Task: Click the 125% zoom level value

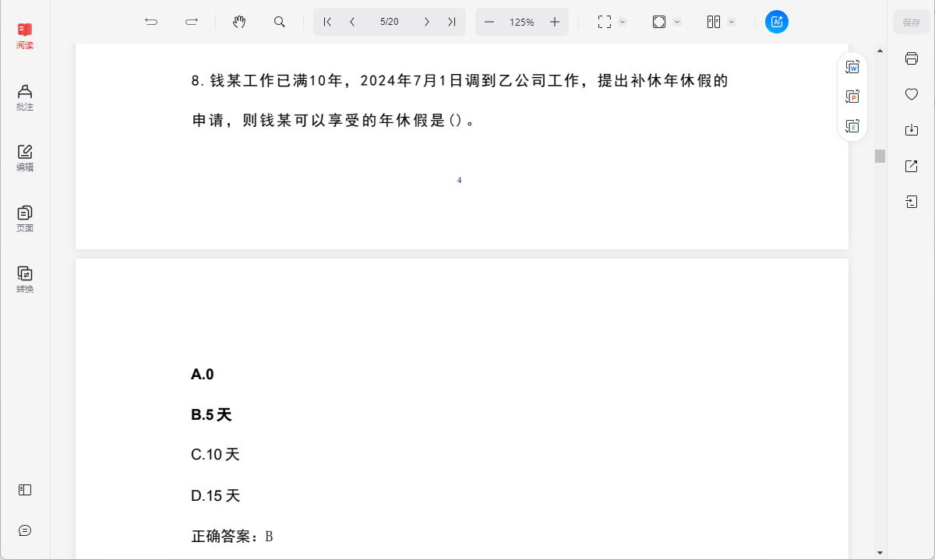Action: pos(522,22)
